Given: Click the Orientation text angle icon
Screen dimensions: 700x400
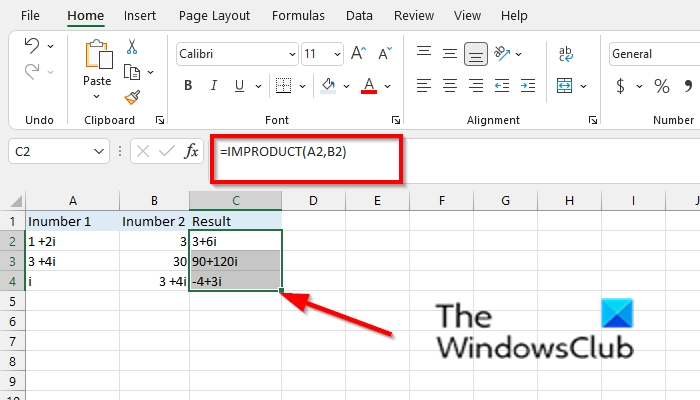Looking at the screenshot, I should click(502, 54).
